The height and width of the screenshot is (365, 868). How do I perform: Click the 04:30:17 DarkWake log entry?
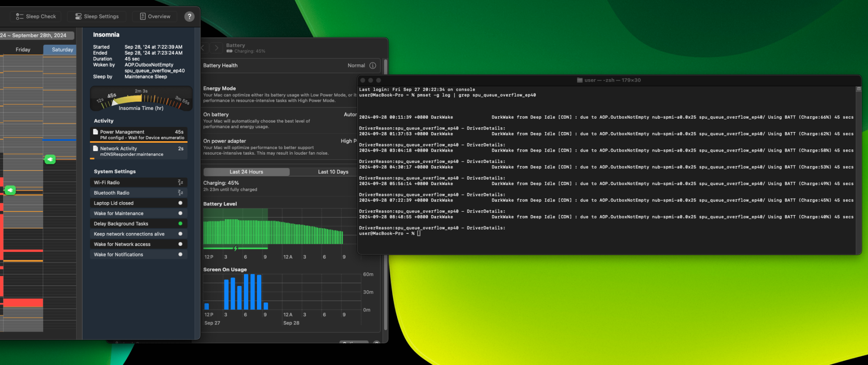pos(606,167)
